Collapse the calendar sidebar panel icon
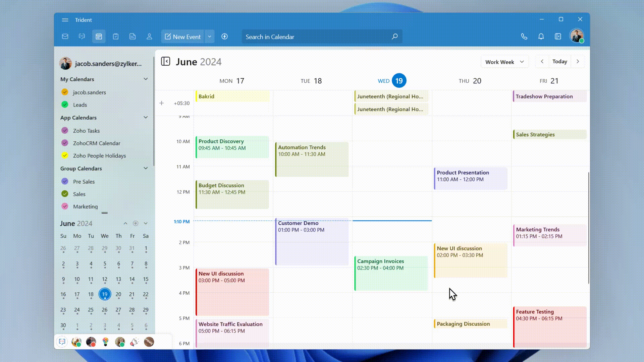This screenshot has width=644, height=362. click(x=166, y=61)
